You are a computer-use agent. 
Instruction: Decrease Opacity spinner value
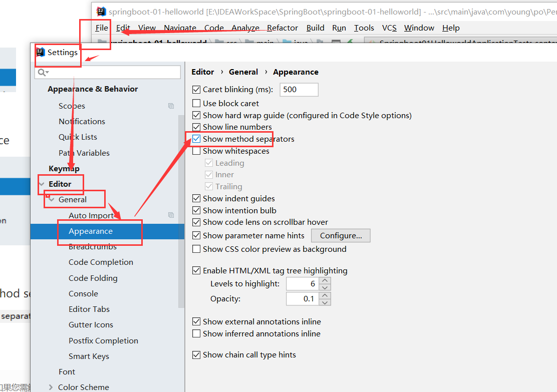tap(325, 302)
